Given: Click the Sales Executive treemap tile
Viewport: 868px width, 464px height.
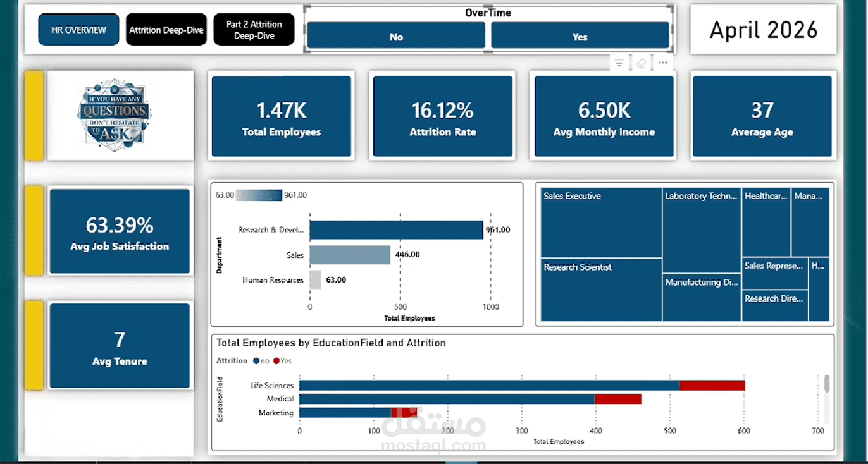Looking at the screenshot, I should pyautogui.click(x=602, y=223).
